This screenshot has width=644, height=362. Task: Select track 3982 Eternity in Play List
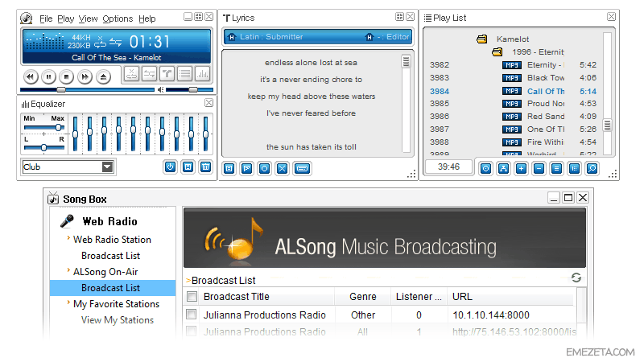(x=513, y=65)
